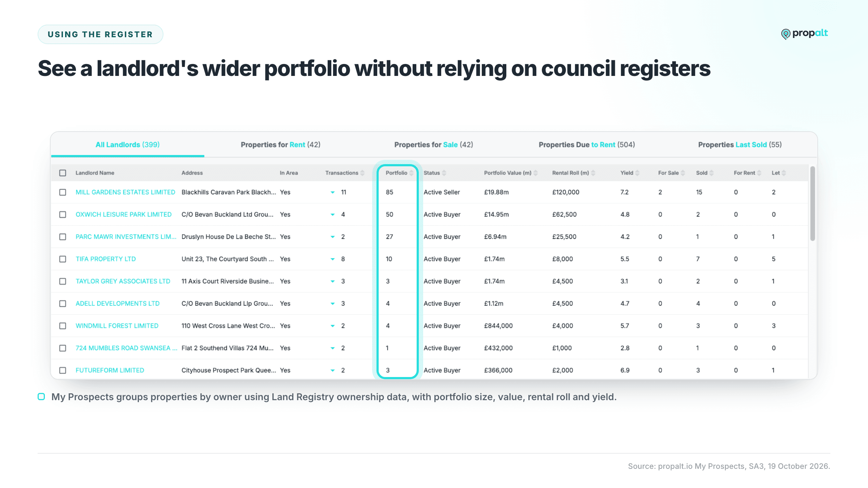This screenshot has width=868, height=488.
Task: Expand transactions for MILL GARDENS ESTATES
Action: point(333,193)
